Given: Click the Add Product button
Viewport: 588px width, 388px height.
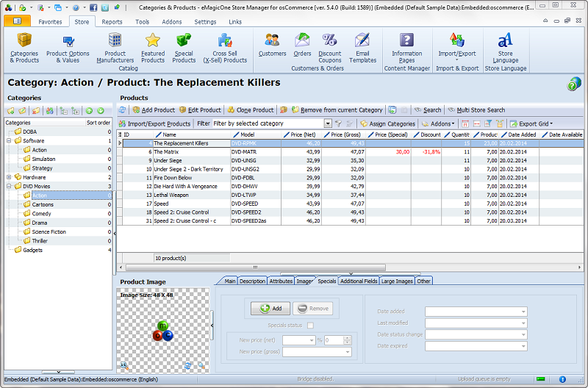Looking at the screenshot, I should tap(154, 109).
